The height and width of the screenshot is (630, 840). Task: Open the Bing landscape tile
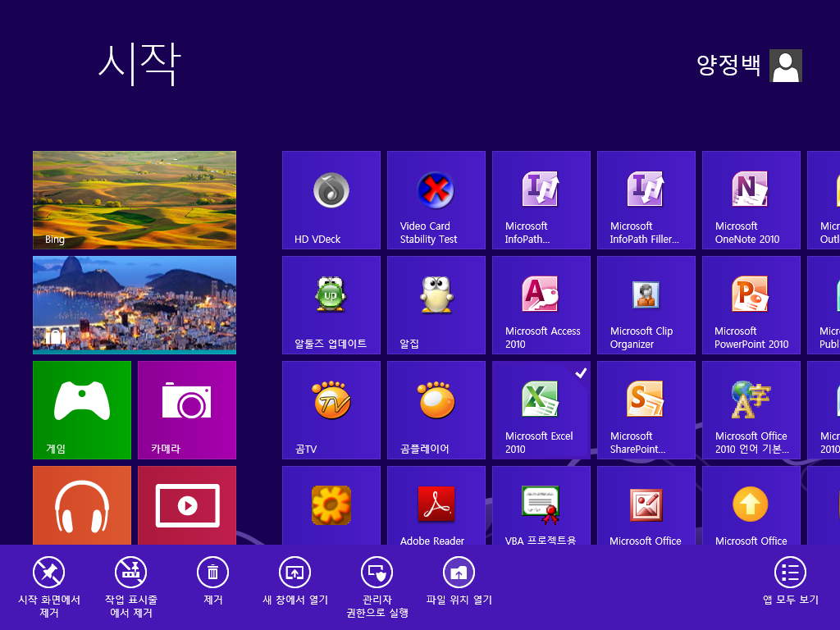coord(135,200)
